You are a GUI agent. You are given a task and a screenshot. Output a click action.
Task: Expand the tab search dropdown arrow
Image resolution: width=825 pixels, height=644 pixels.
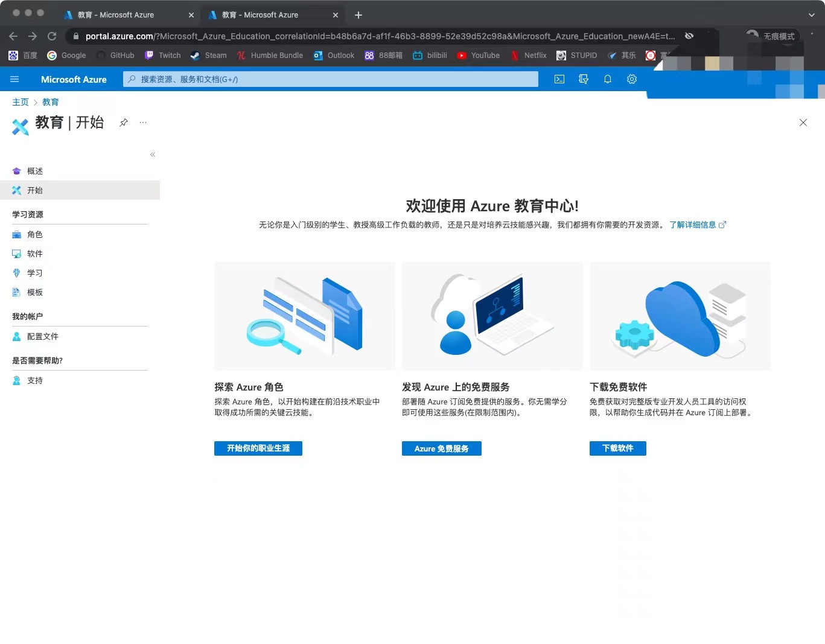coord(812,15)
